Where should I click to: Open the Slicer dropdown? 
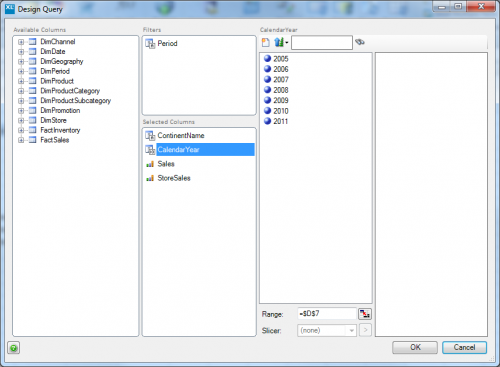tap(351, 331)
